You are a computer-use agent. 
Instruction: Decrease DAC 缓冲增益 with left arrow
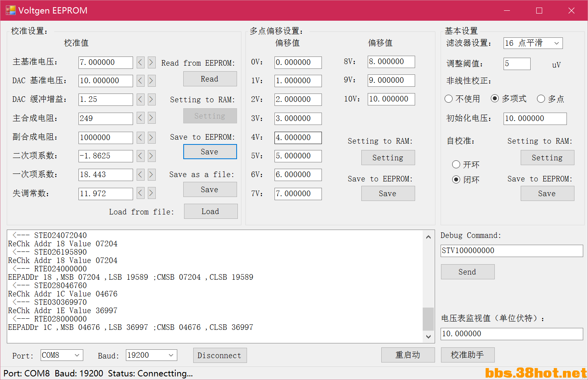coord(140,99)
